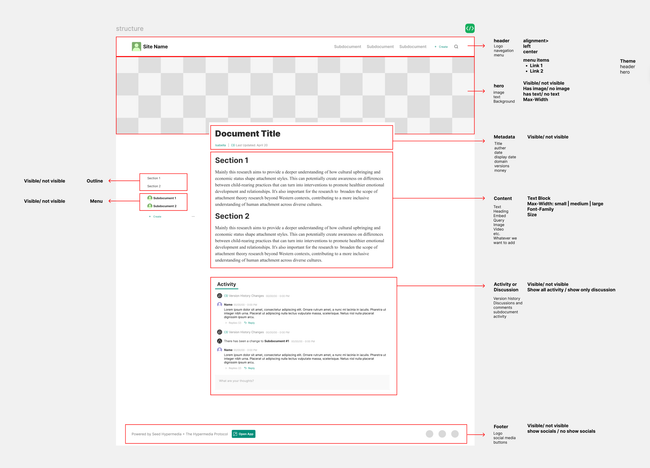Switch to the Activity tab

pos(227,285)
